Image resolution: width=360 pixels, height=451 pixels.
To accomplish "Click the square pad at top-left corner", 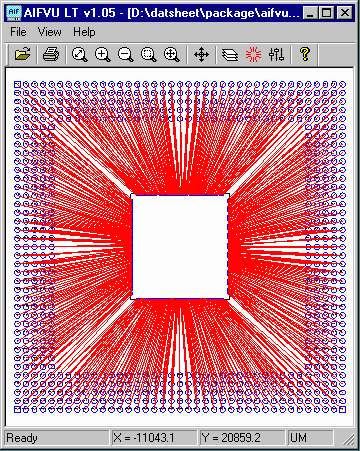I will 17,85.
